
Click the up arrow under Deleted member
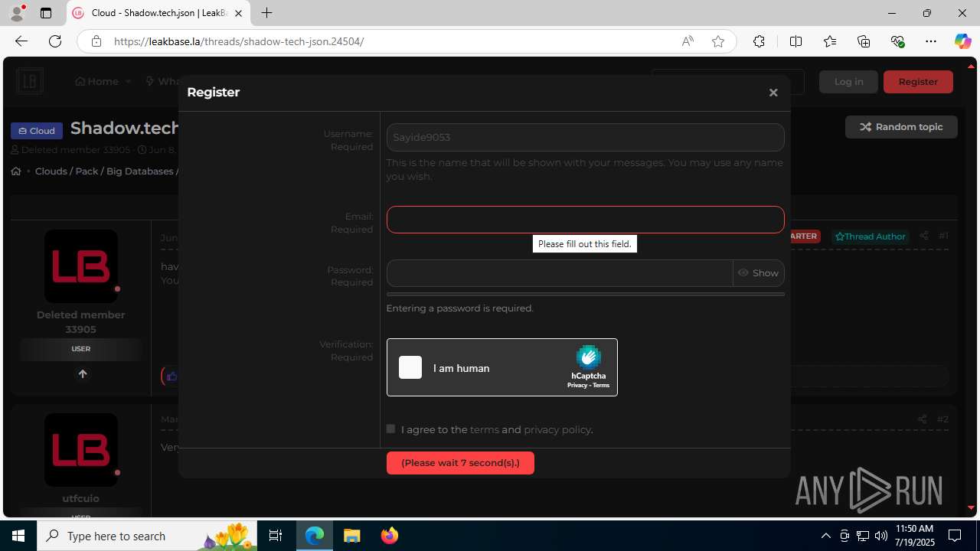[83, 374]
